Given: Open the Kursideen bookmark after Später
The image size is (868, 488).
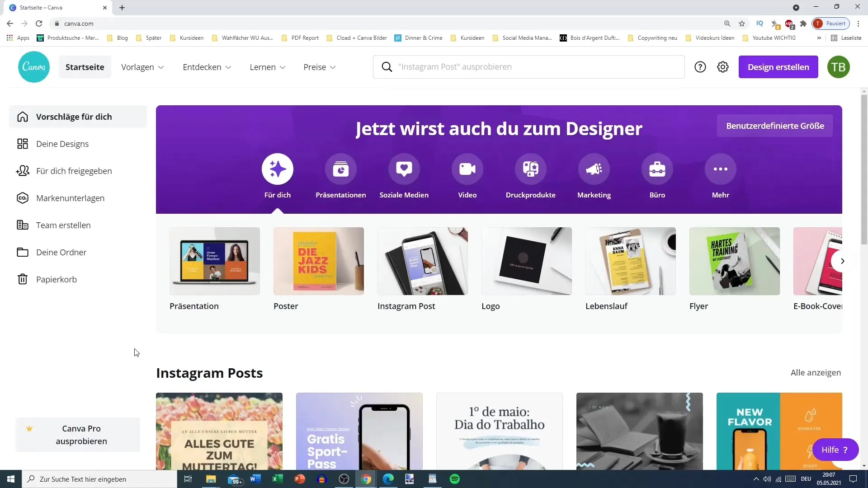Looking at the screenshot, I should coord(187,38).
